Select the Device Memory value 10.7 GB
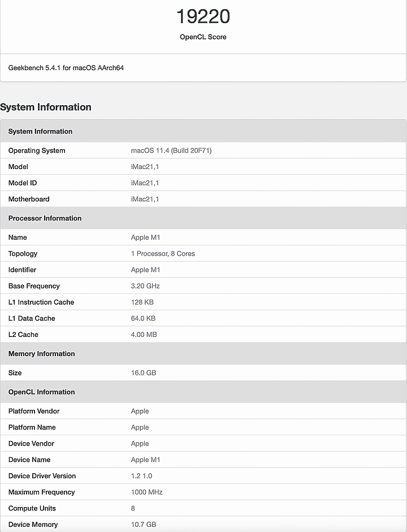Screen dimensions: 407x532 coord(144,525)
